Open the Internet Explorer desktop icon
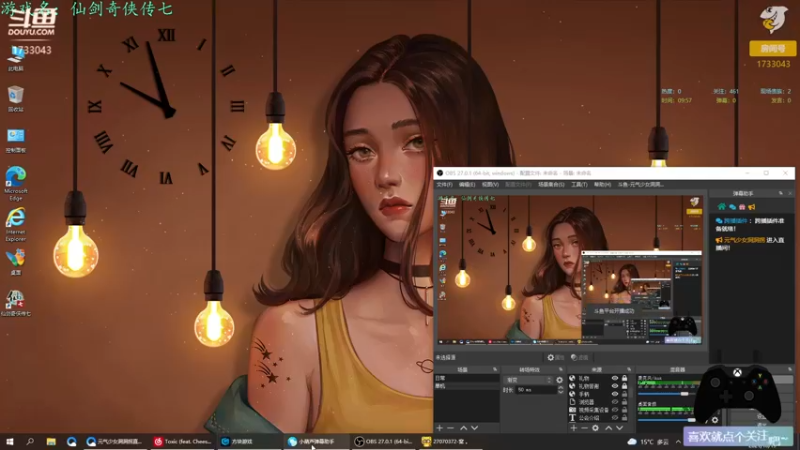 (16, 224)
